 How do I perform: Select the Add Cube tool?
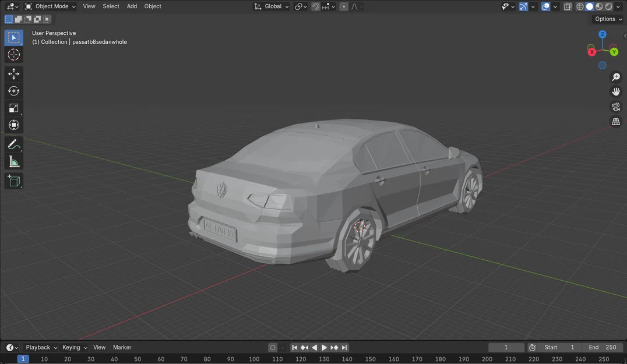coord(13,181)
